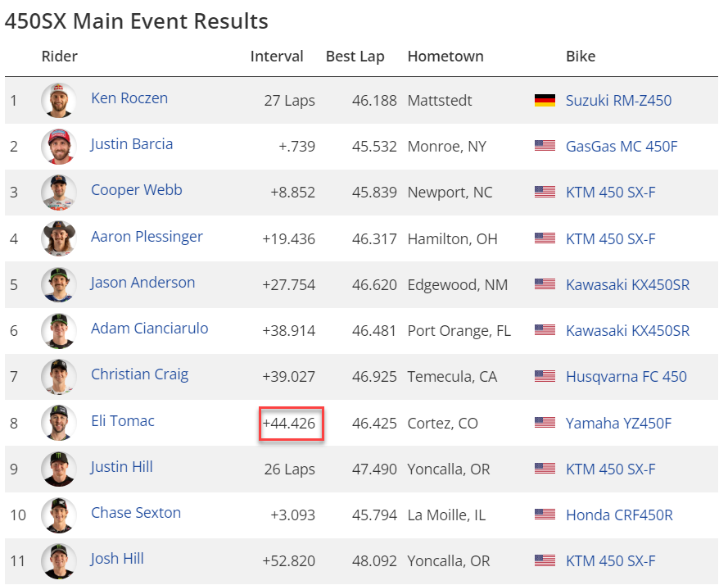The width and height of the screenshot is (728, 585).
Task: Open the Suzuki RM-Z450 bike link
Action: [x=618, y=101]
